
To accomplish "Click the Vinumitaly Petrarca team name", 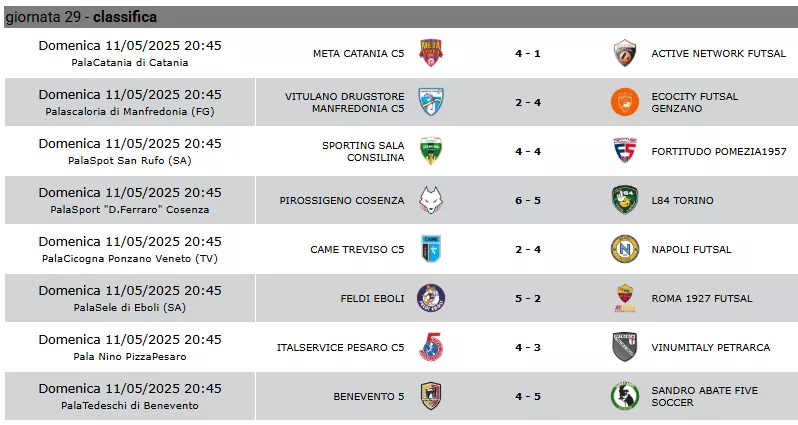I will [710, 348].
